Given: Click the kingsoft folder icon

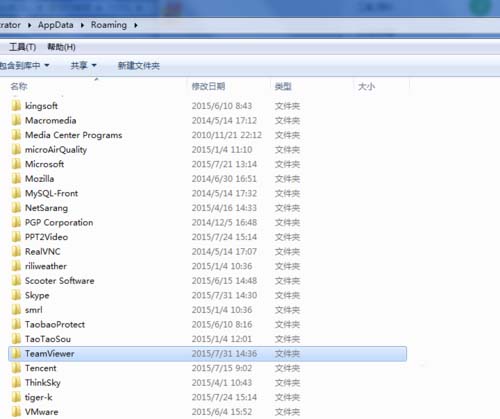Looking at the screenshot, I should [x=16, y=106].
